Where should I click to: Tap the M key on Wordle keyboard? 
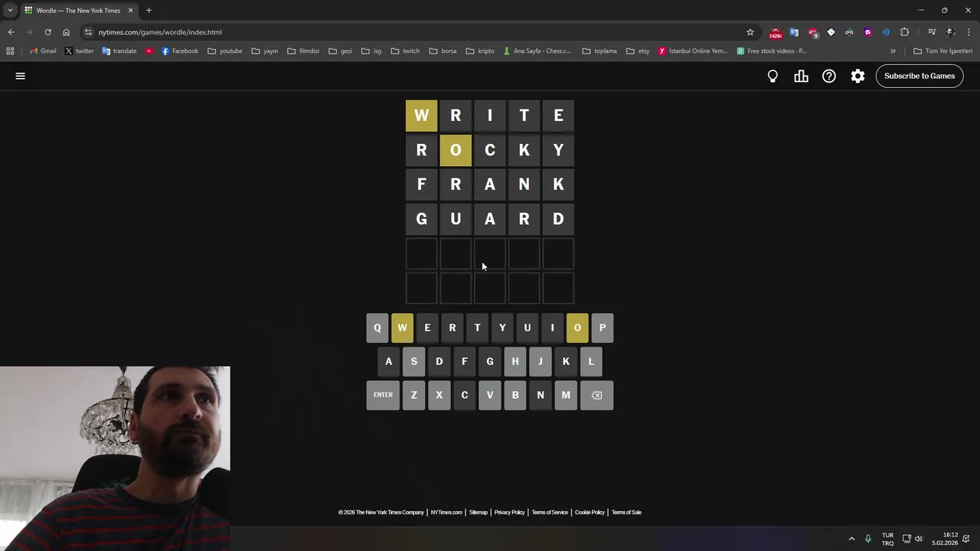click(x=566, y=395)
